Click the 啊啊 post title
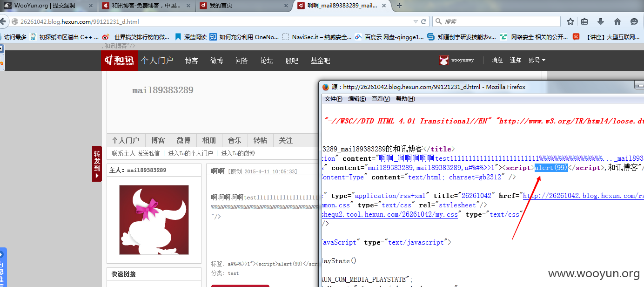Screen dimensions: 644x287 (x=218, y=171)
